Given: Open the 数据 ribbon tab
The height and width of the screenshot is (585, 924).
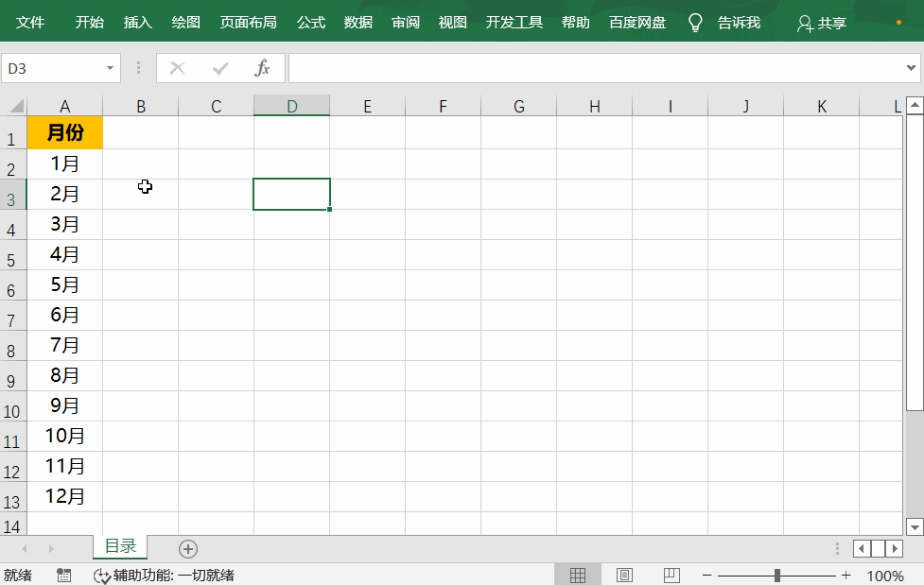Looking at the screenshot, I should (358, 23).
